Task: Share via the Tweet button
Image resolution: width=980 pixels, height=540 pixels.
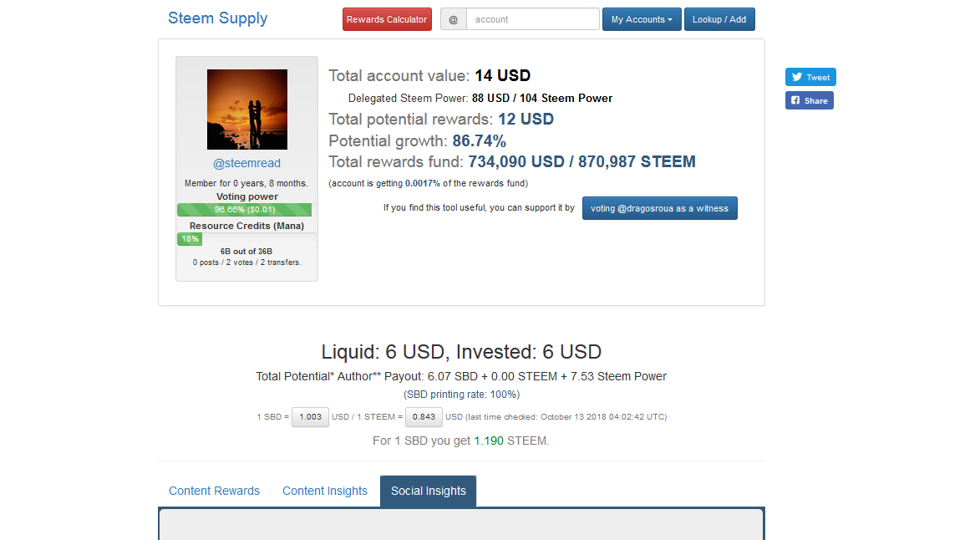Action: (810, 77)
